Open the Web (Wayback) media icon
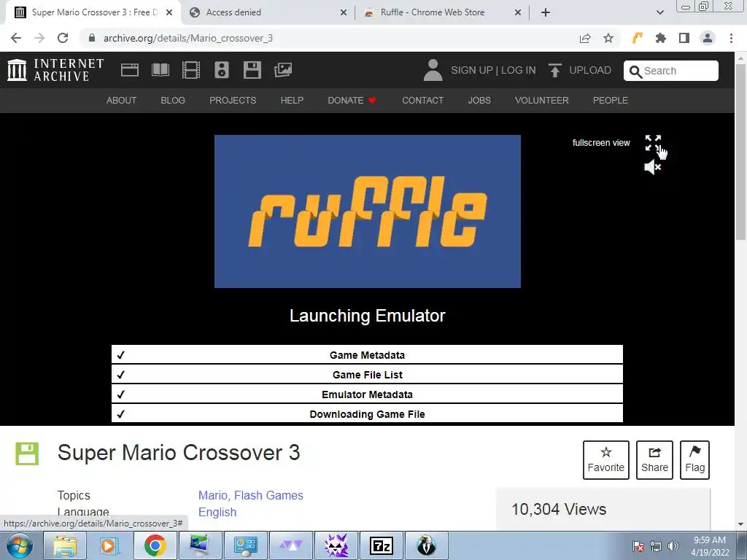Screen dimensions: 747x560 tap(130, 70)
